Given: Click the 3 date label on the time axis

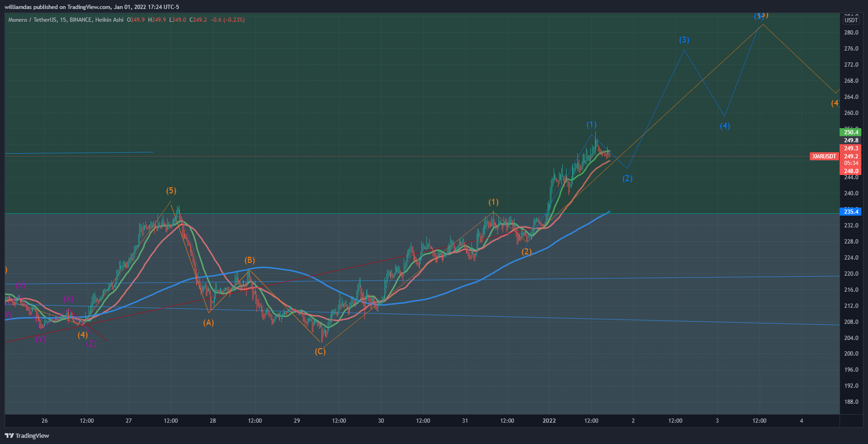Looking at the screenshot, I should [x=717, y=421].
